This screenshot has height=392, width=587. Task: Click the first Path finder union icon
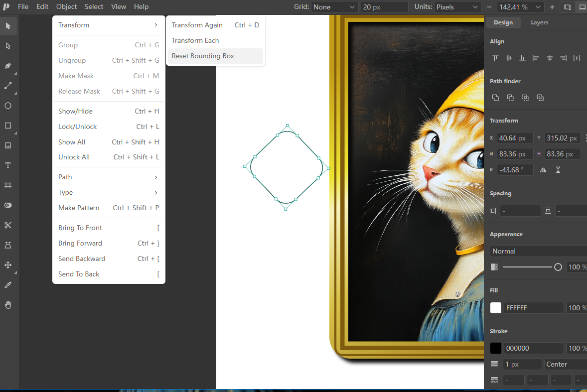[x=495, y=98]
